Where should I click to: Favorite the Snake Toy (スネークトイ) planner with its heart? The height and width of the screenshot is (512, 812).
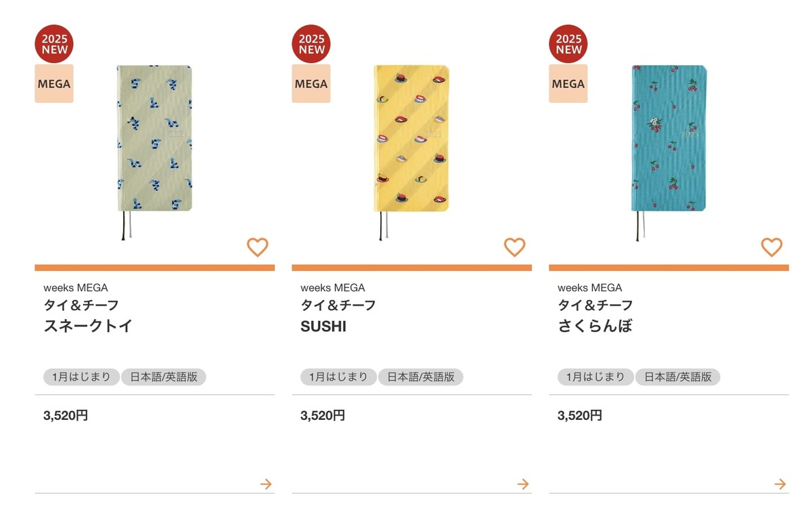[257, 247]
